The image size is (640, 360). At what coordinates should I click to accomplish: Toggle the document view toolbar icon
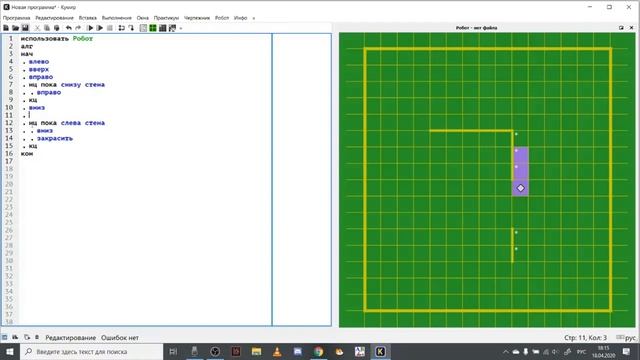143,28
